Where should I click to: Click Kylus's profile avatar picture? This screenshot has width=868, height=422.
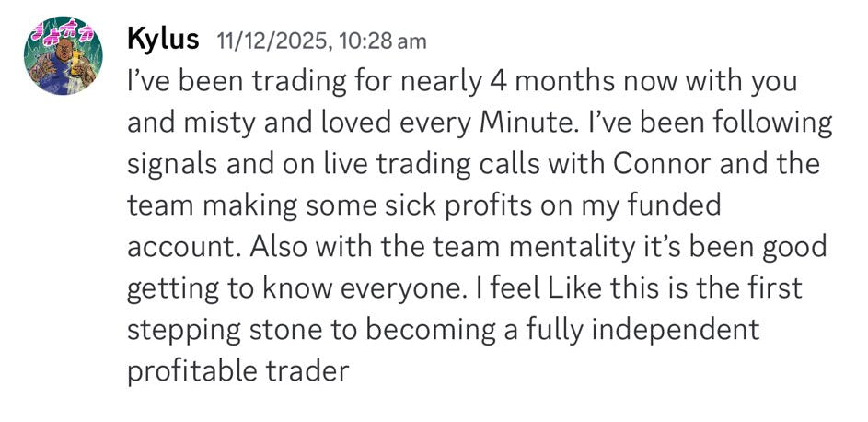pyautogui.click(x=63, y=55)
